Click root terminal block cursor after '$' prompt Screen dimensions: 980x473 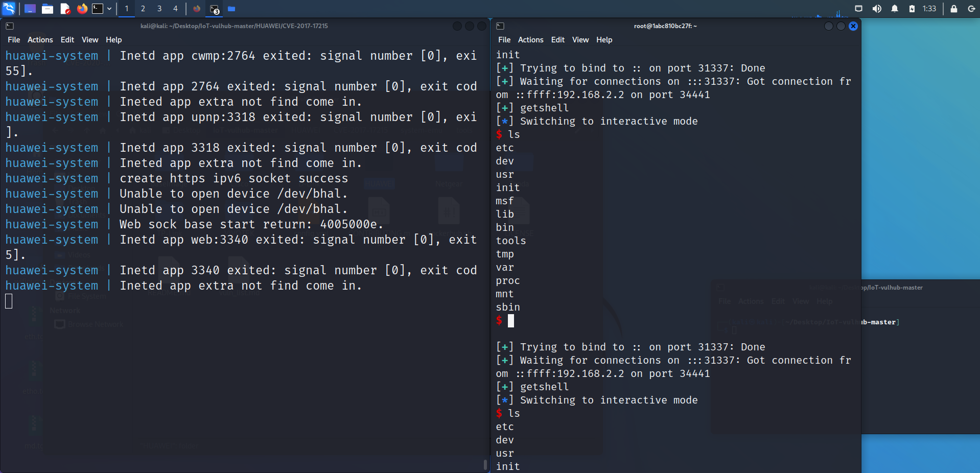(x=511, y=320)
